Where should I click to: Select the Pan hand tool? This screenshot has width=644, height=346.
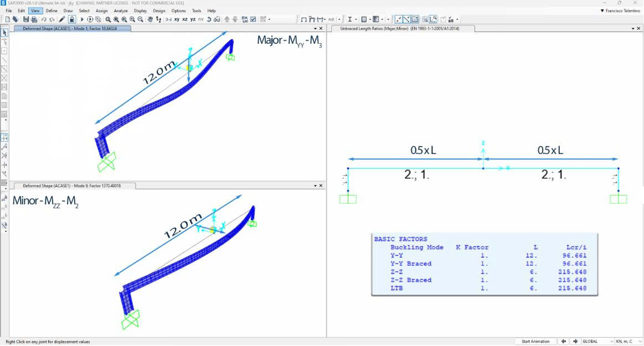pos(150,19)
